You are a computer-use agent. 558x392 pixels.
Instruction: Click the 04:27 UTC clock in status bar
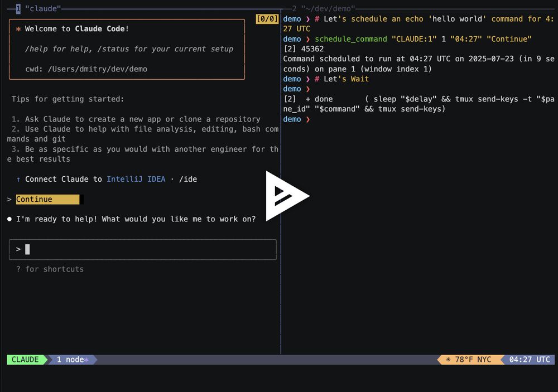(x=529, y=360)
